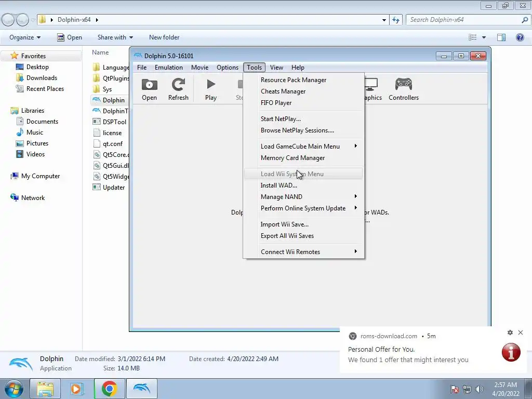Select the Dolphin application file icon
The height and width of the screenshot is (399, 532).
click(x=97, y=100)
